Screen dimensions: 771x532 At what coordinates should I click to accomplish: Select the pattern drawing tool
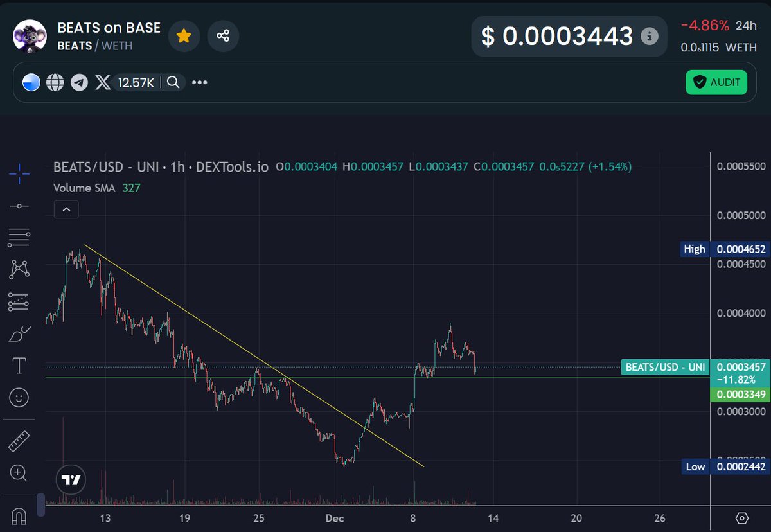19,270
